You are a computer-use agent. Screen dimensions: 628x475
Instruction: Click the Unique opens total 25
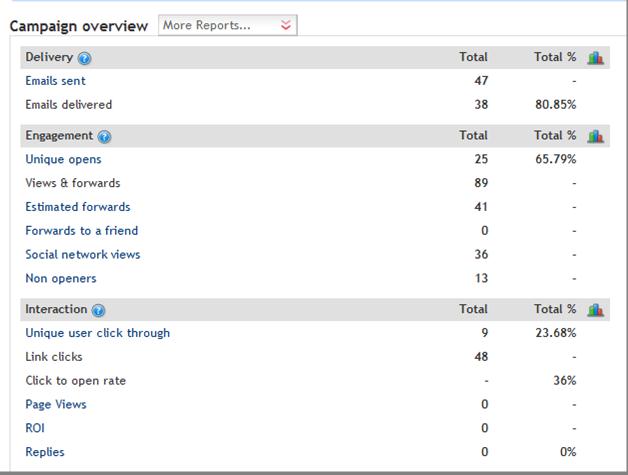click(x=481, y=159)
